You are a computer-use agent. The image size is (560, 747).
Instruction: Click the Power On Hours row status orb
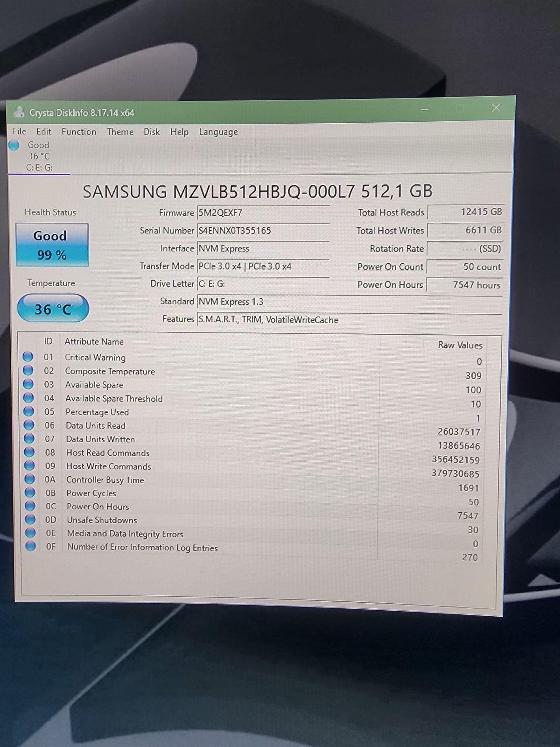pos(30,506)
